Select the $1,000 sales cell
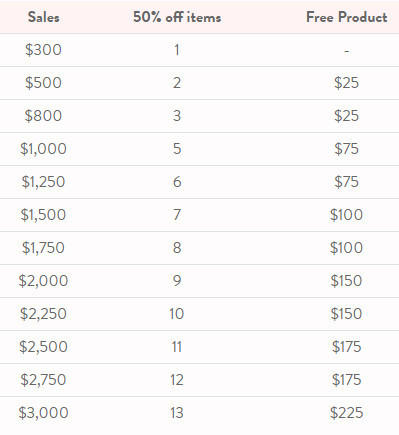Image resolution: width=399 pixels, height=435 pixels. point(43,149)
